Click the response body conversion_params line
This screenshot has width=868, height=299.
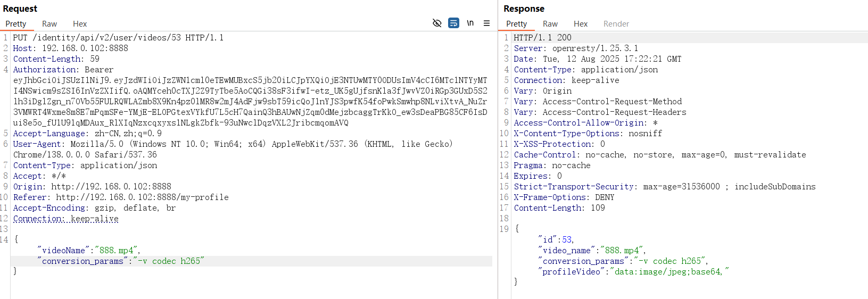tap(623, 261)
